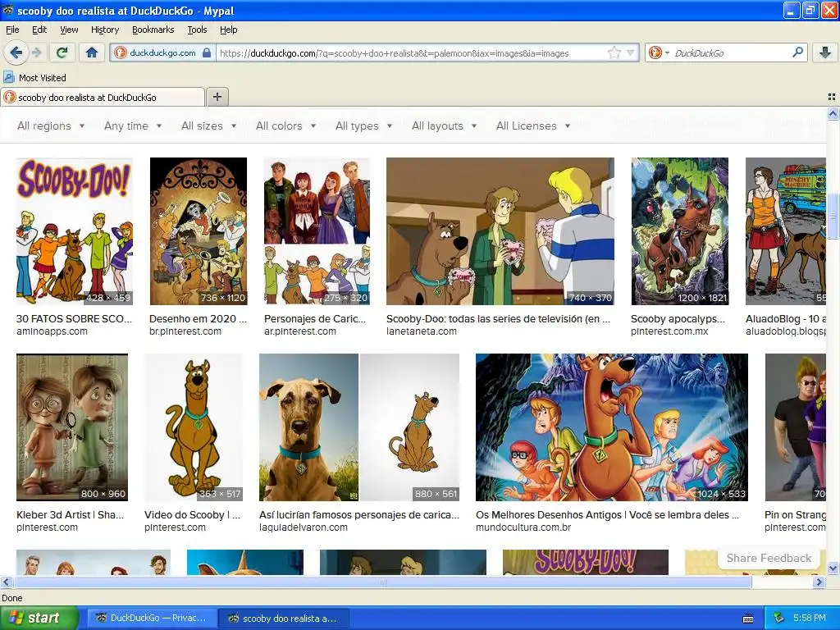
Task: Click the vertical scrollbar up arrow
Action: click(x=833, y=113)
